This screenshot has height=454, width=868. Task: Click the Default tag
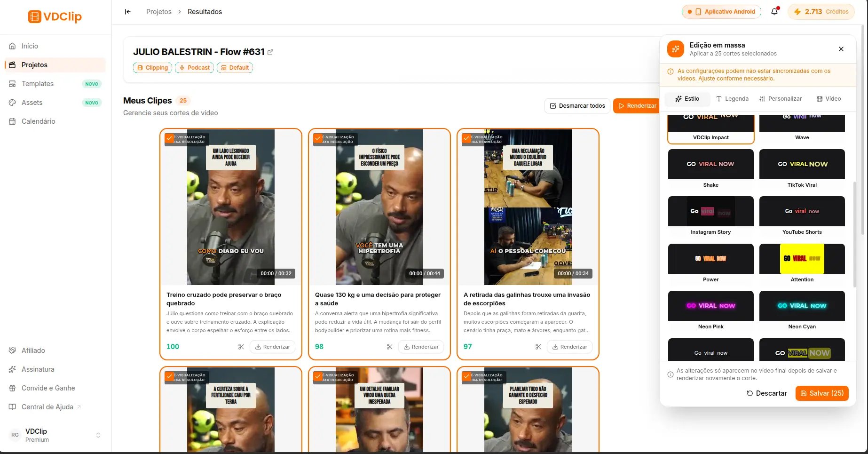tap(235, 68)
